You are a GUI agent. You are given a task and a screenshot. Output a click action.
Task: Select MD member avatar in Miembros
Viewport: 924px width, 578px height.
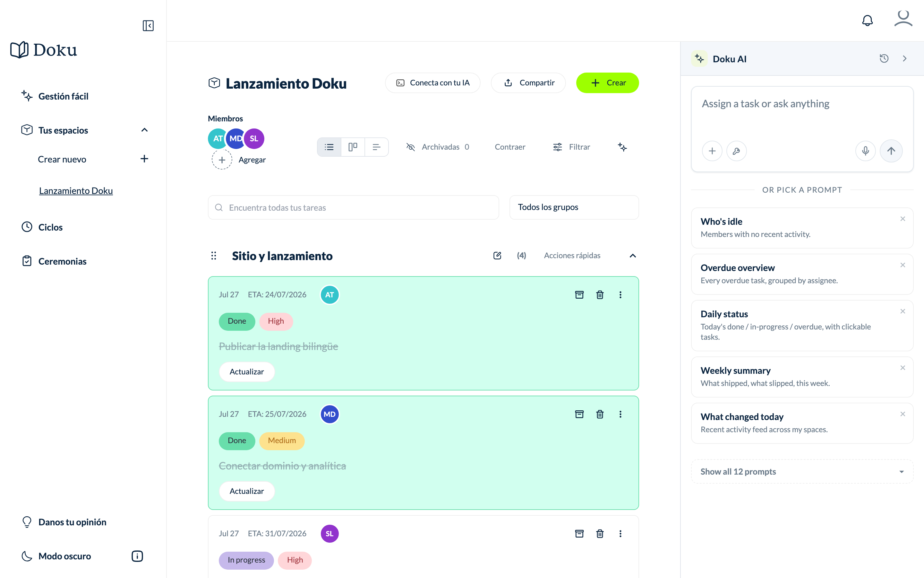tap(235, 138)
